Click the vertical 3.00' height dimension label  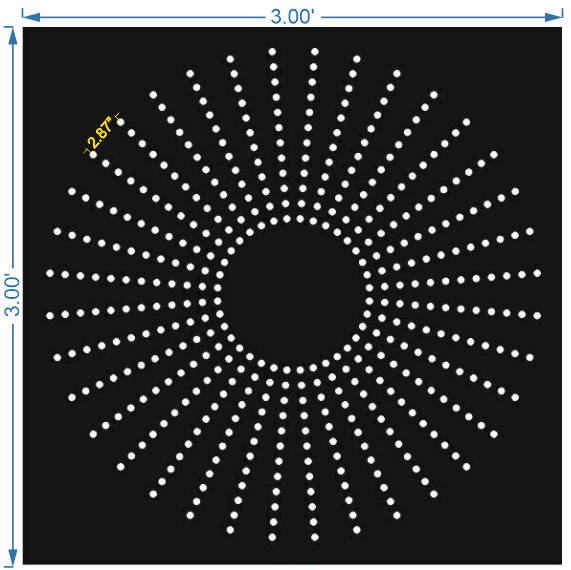12,295
